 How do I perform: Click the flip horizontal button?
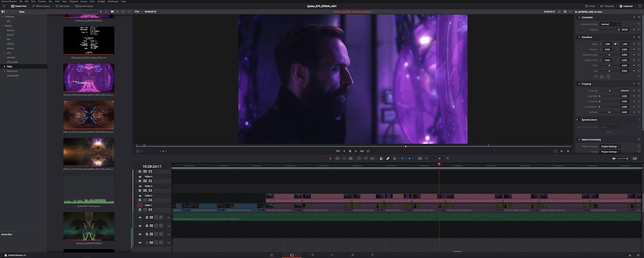(602, 77)
